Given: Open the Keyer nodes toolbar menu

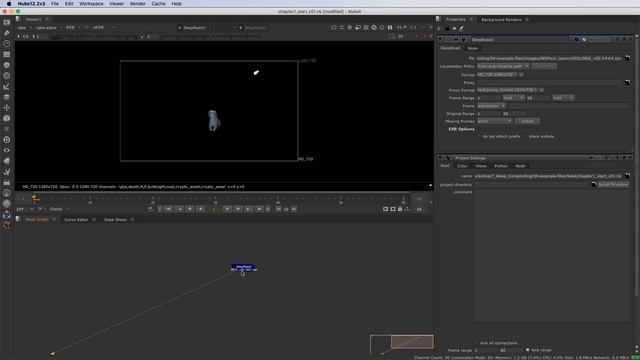Looking at the screenshot, I should pyautogui.click(x=7, y=86).
